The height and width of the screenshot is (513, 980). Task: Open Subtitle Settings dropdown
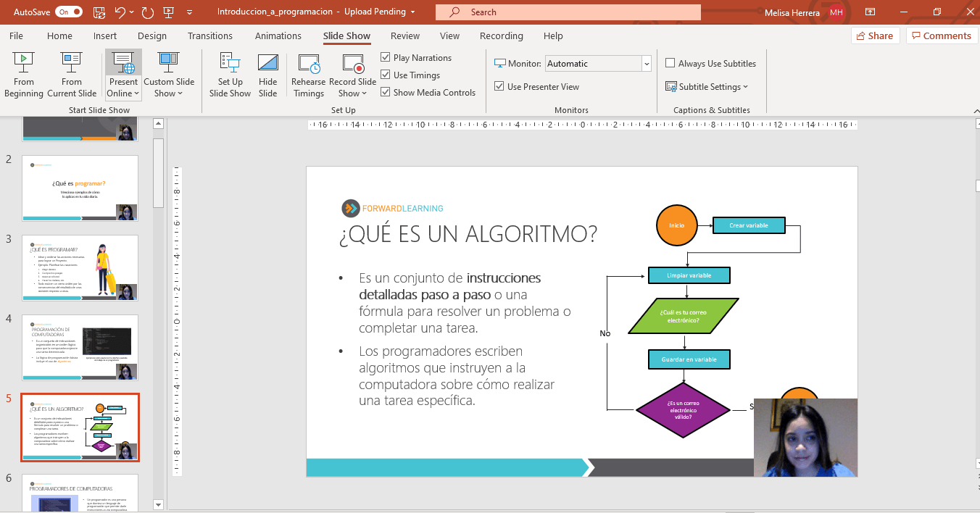745,87
